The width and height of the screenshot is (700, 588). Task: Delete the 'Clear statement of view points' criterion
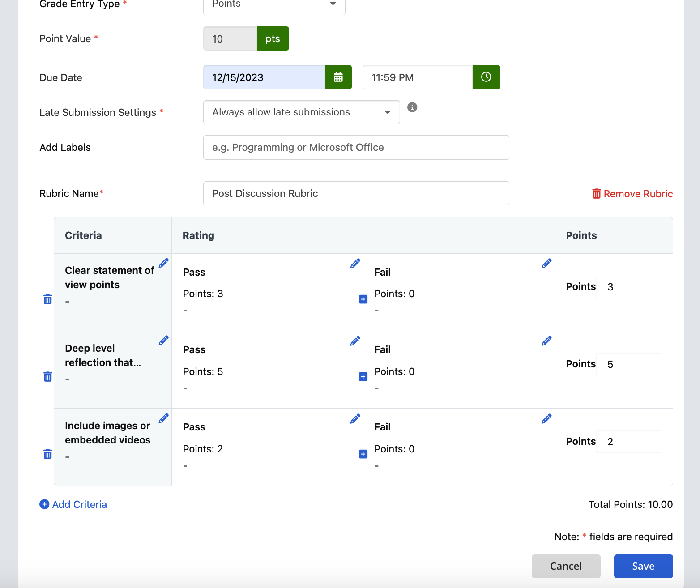(48, 299)
